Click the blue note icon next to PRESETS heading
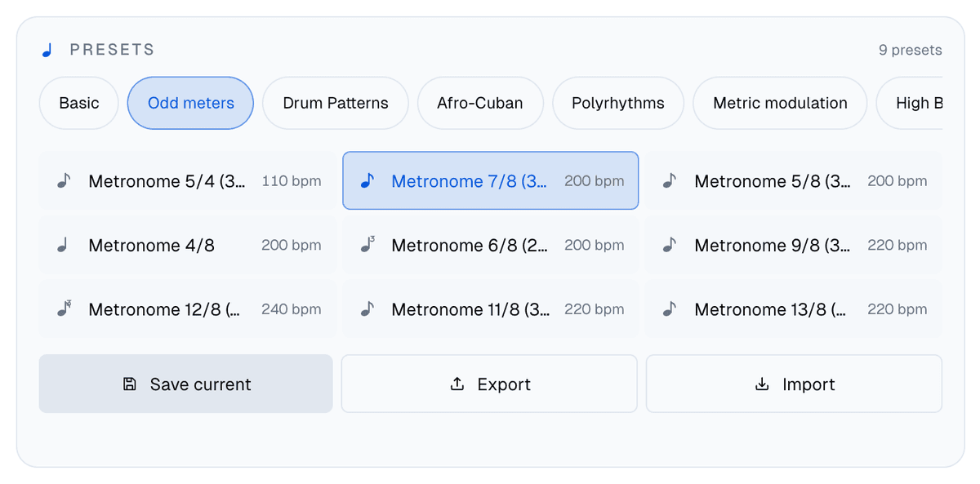This screenshot has width=980, height=484. 47,50
